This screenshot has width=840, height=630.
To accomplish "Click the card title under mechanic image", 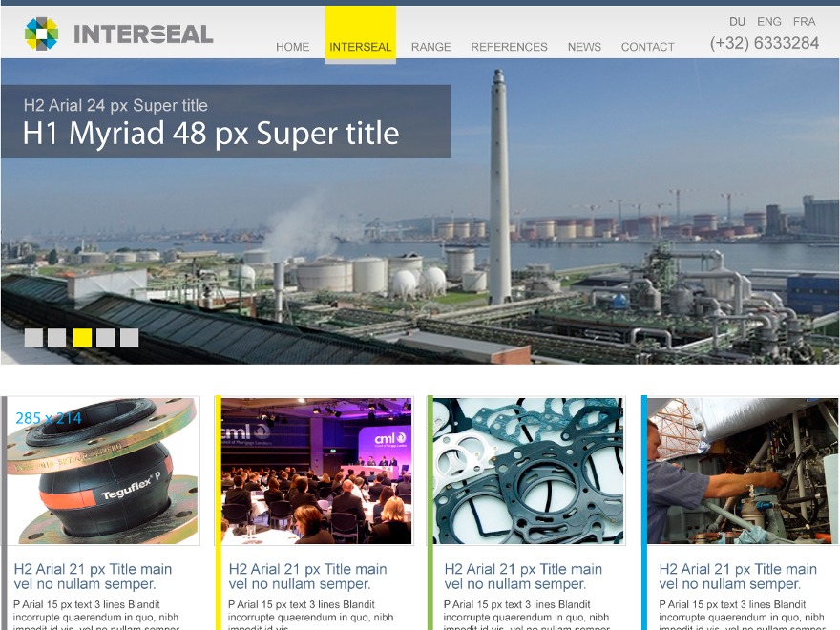I will pyautogui.click(x=738, y=576).
